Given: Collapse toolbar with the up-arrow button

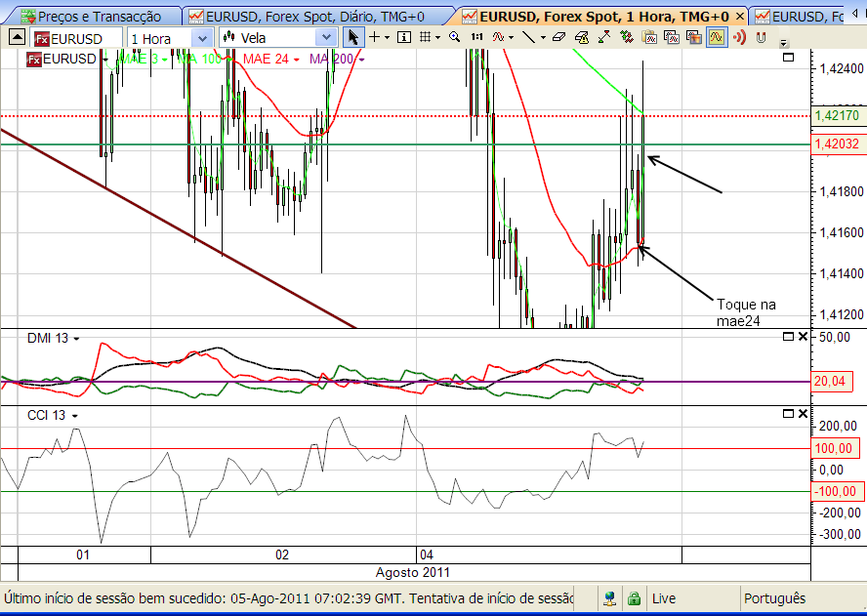Looking at the screenshot, I should tap(18, 38).
